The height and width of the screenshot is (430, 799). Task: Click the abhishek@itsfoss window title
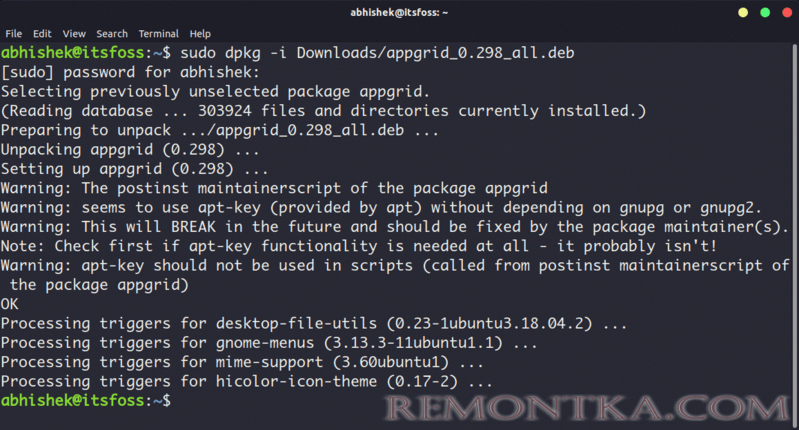click(399, 12)
